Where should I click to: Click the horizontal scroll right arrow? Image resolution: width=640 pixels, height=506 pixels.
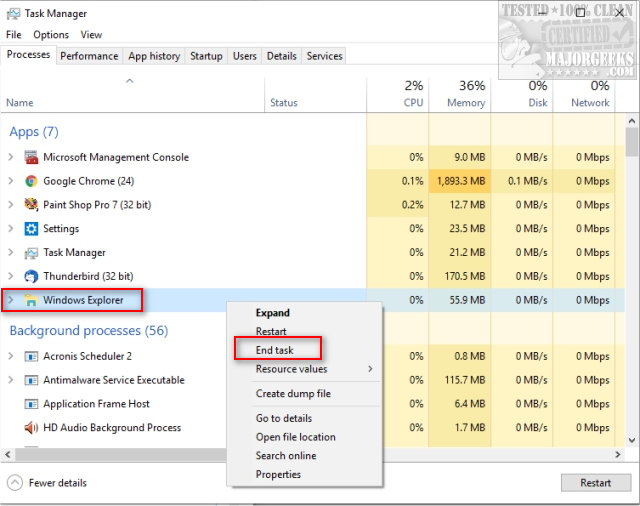(x=618, y=454)
